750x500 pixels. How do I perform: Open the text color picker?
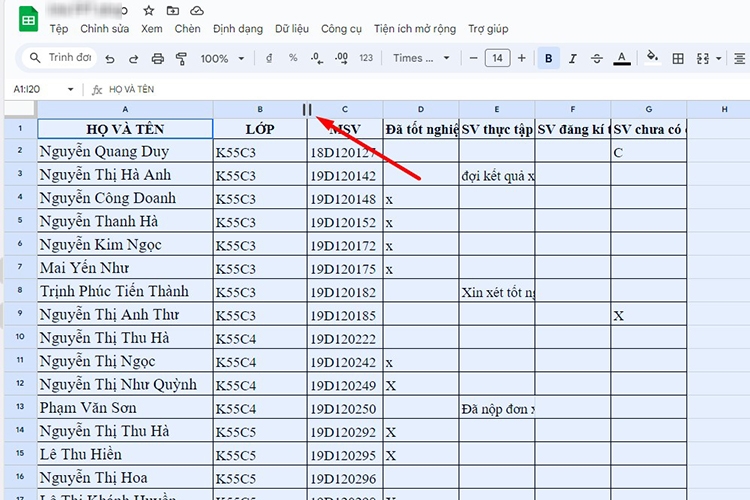click(x=621, y=58)
